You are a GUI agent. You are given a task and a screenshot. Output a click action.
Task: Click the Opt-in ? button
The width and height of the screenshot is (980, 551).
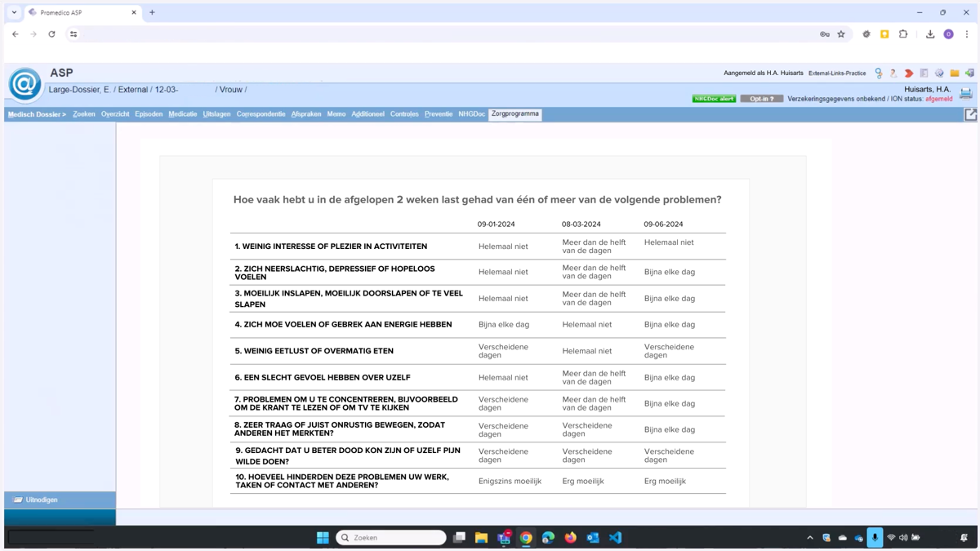click(762, 99)
